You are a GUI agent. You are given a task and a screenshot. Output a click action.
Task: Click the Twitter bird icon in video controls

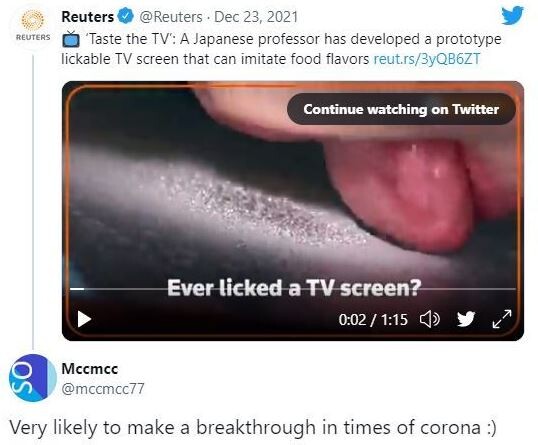pos(466,319)
